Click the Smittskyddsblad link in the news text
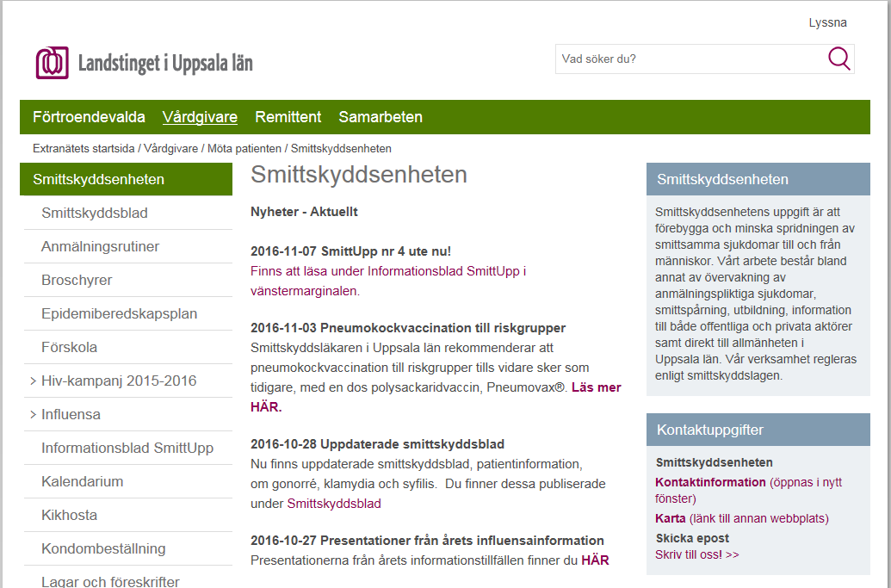The width and height of the screenshot is (891, 588). (334, 504)
